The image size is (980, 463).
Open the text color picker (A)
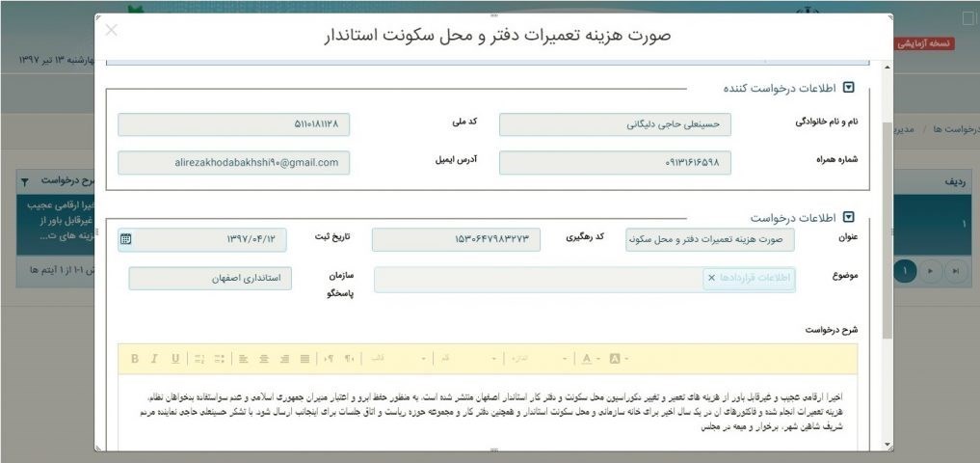click(589, 359)
